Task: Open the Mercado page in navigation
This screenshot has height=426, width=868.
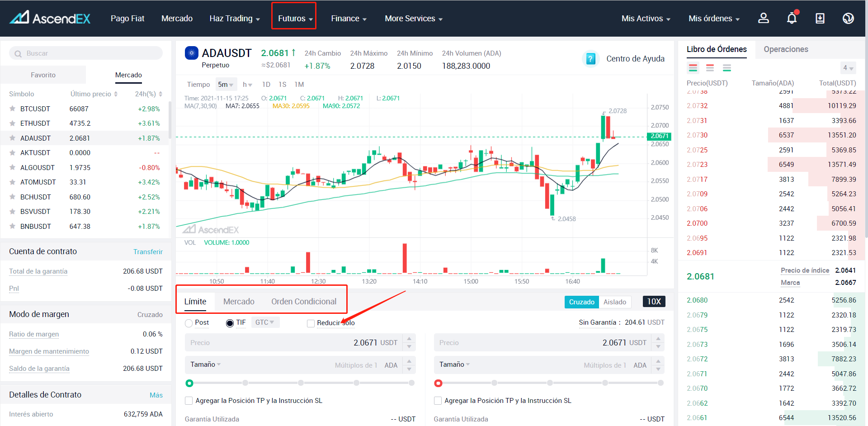Action: coord(177,19)
